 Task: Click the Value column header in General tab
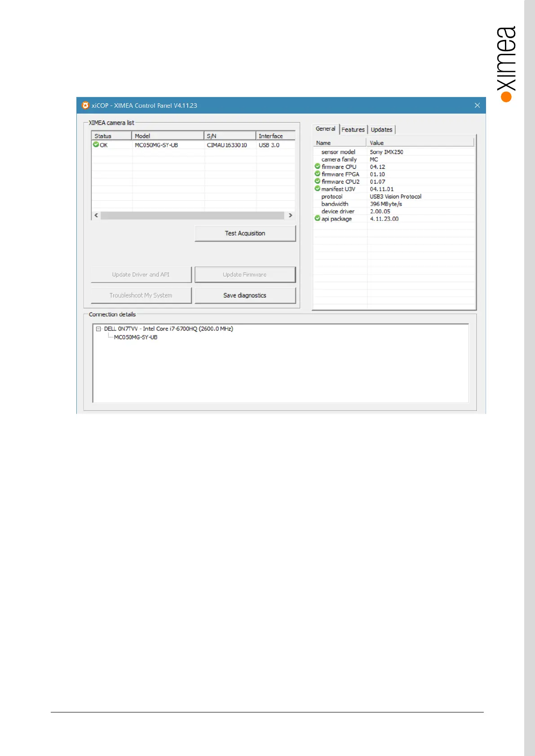420,143
